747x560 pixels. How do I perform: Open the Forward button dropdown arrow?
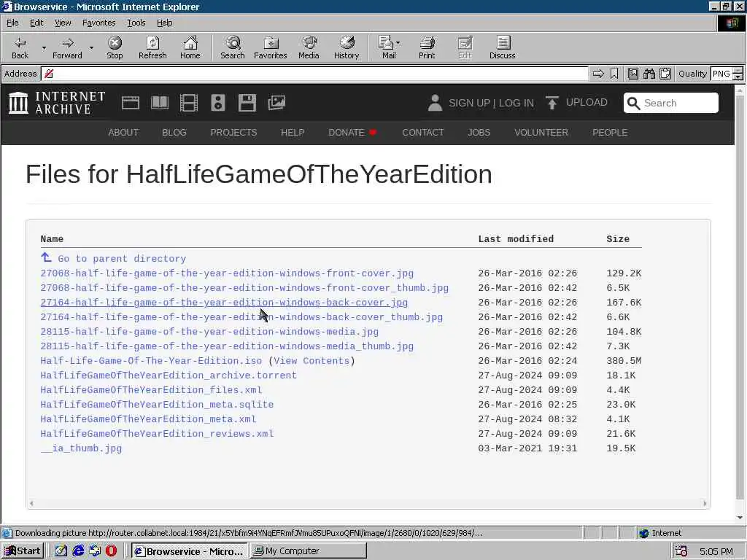pyautogui.click(x=91, y=47)
